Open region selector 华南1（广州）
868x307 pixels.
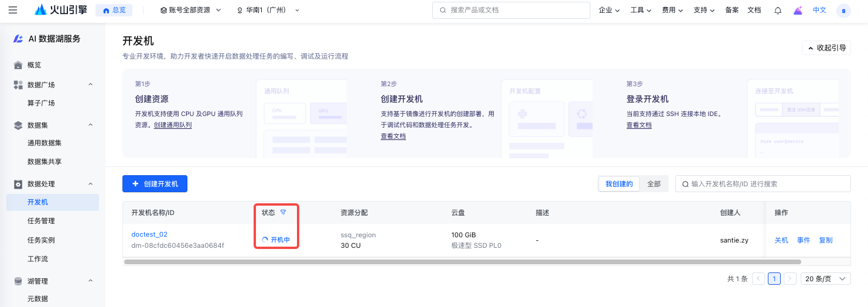coord(268,10)
